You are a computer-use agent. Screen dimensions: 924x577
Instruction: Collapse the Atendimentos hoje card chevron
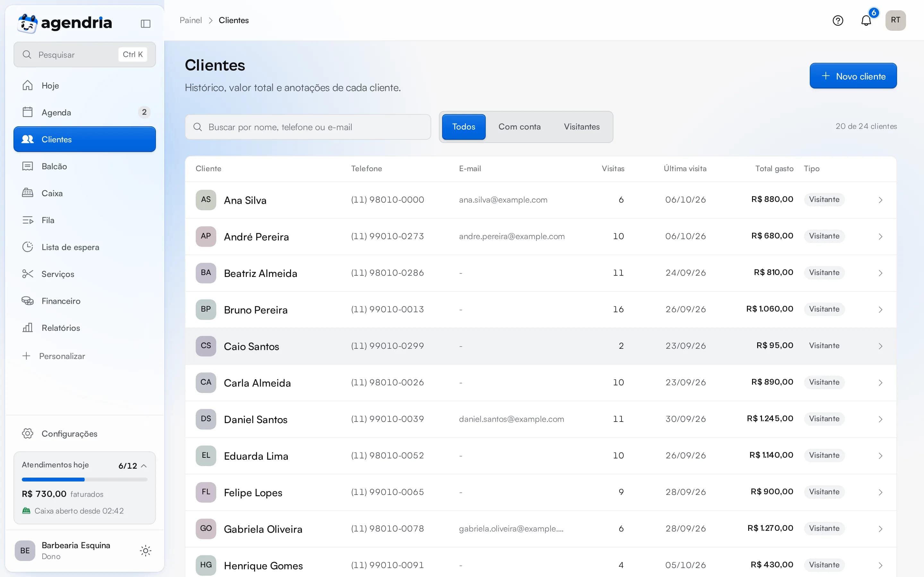point(144,465)
